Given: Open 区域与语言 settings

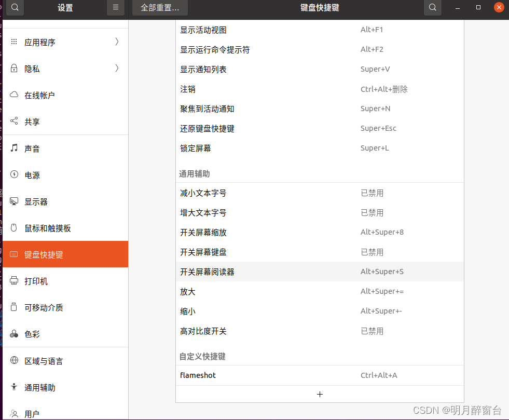Looking at the screenshot, I should (x=65, y=361).
